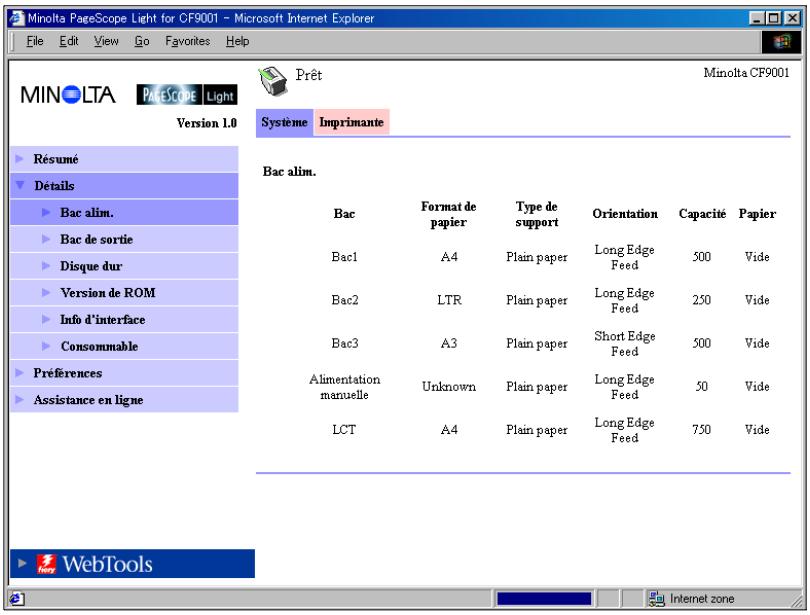
Task: Click the blue progress bar in status bar
Action: [x=544, y=598]
